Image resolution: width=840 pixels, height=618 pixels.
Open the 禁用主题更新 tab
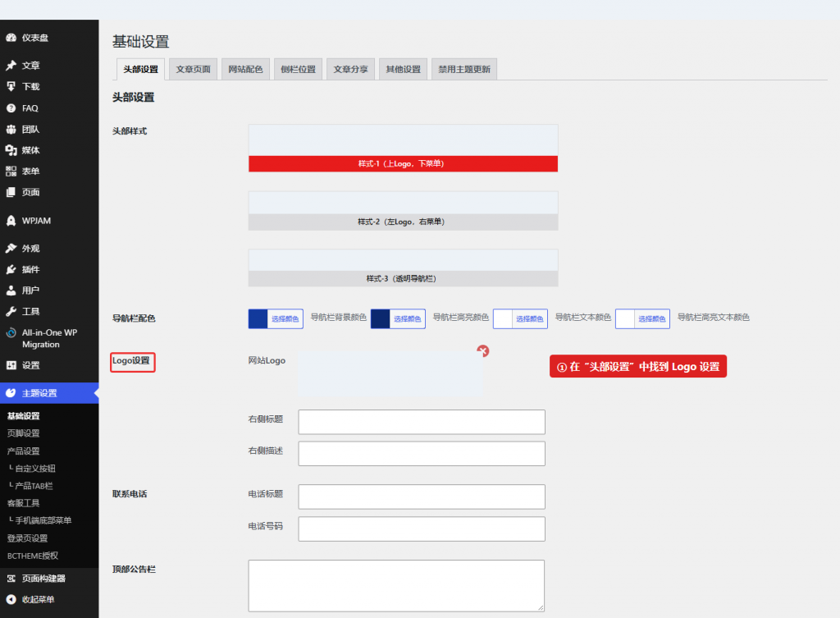point(464,69)
